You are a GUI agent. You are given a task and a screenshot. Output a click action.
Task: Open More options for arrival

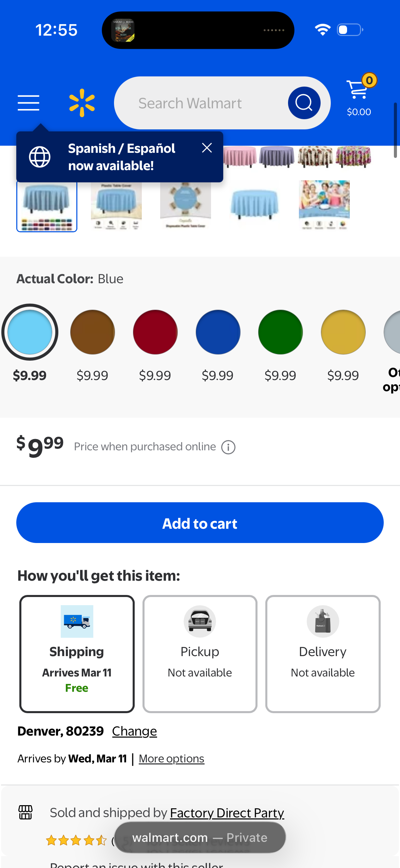171,759
